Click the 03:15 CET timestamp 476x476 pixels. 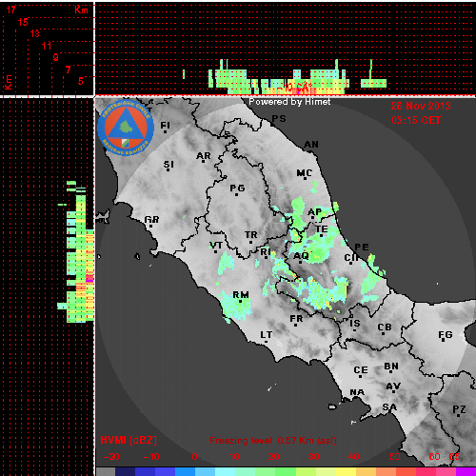click(416, 120)
